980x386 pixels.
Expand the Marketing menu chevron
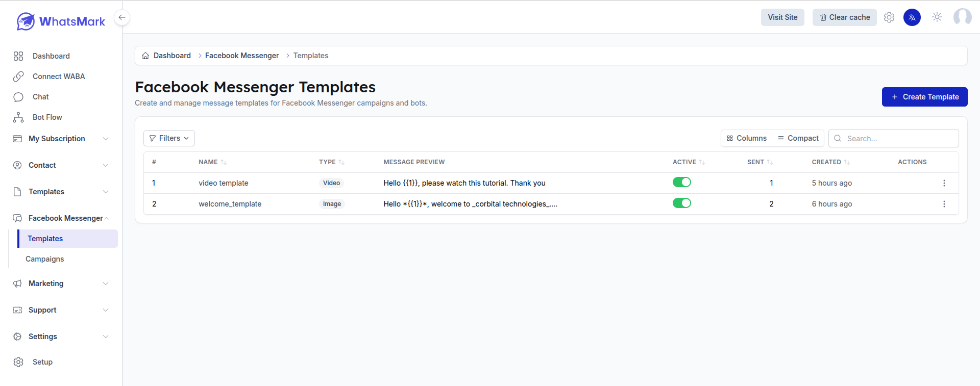[x=106, y=284]
